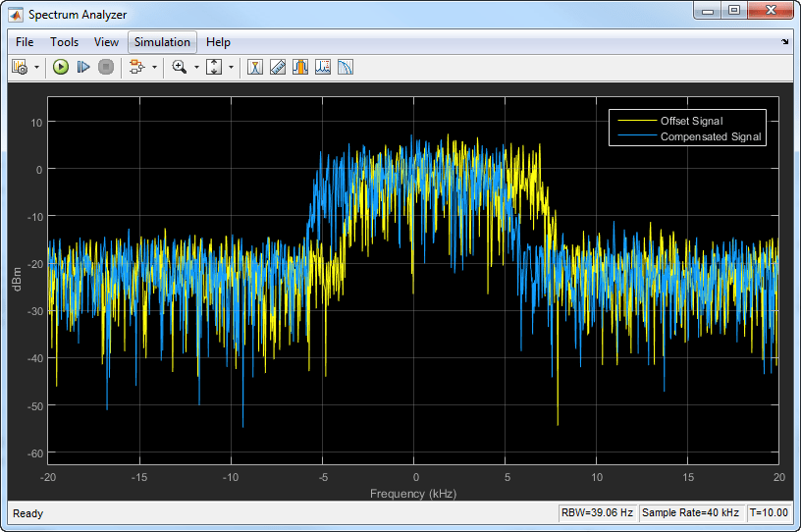
Task: Click Compensated Signal in the legend
Action: click(710, 136)
